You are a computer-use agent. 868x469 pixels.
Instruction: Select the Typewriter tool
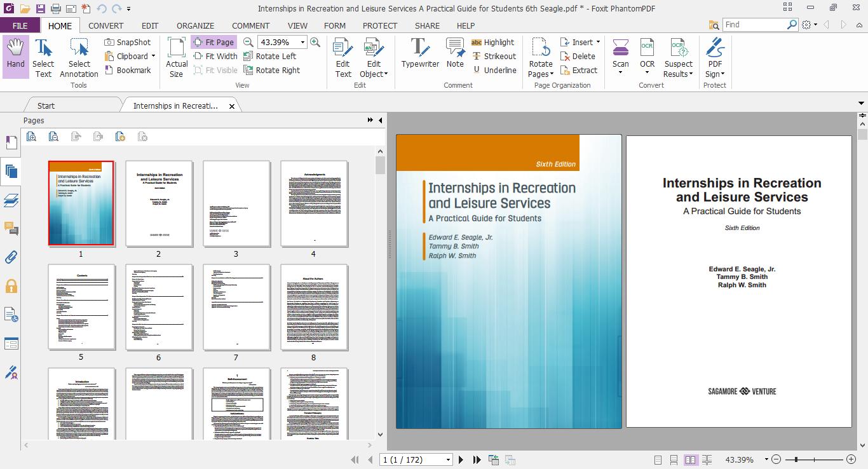pyautogui.click(x=420, y=53)
